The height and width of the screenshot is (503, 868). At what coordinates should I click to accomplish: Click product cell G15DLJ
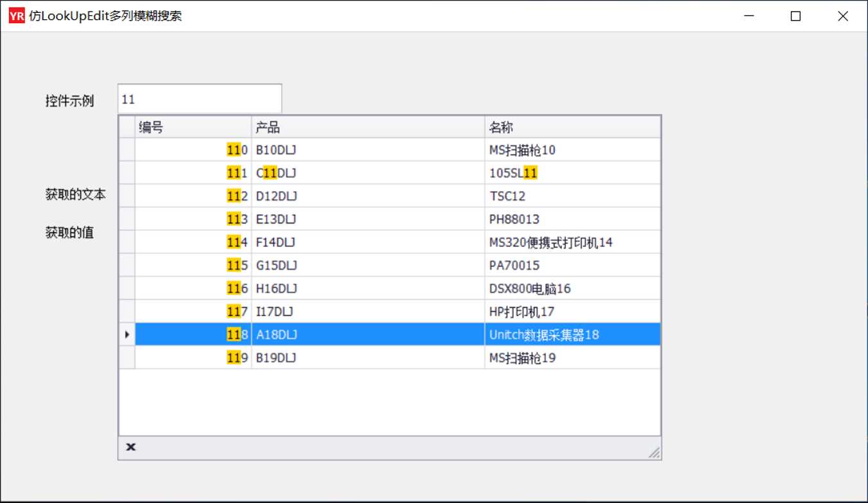pyautogui.click(x=368, y=266)
